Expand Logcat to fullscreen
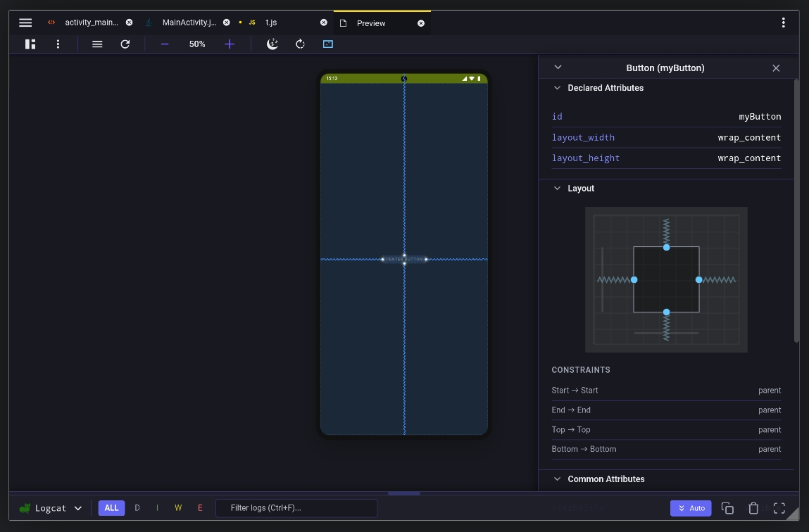 779,508
